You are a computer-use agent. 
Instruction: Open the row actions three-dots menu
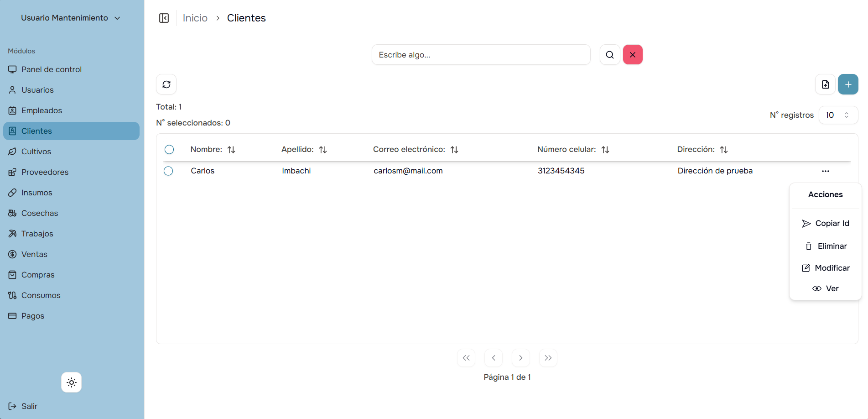[x=825, y=171]
